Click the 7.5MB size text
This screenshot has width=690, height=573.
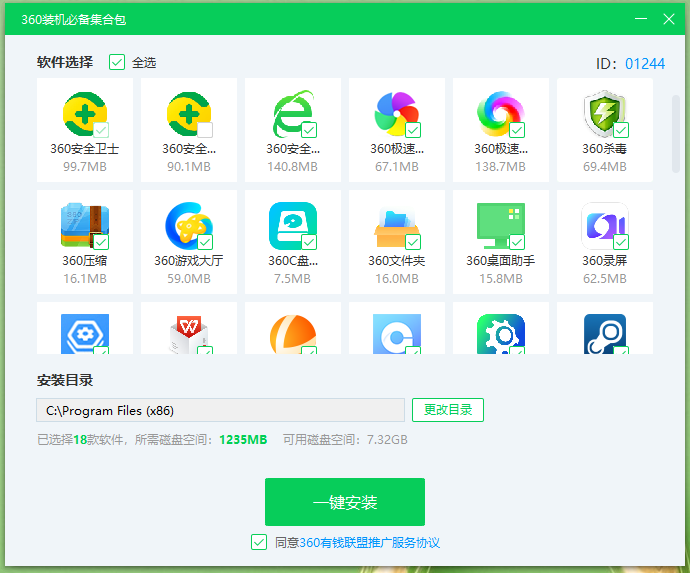(293, 279)
